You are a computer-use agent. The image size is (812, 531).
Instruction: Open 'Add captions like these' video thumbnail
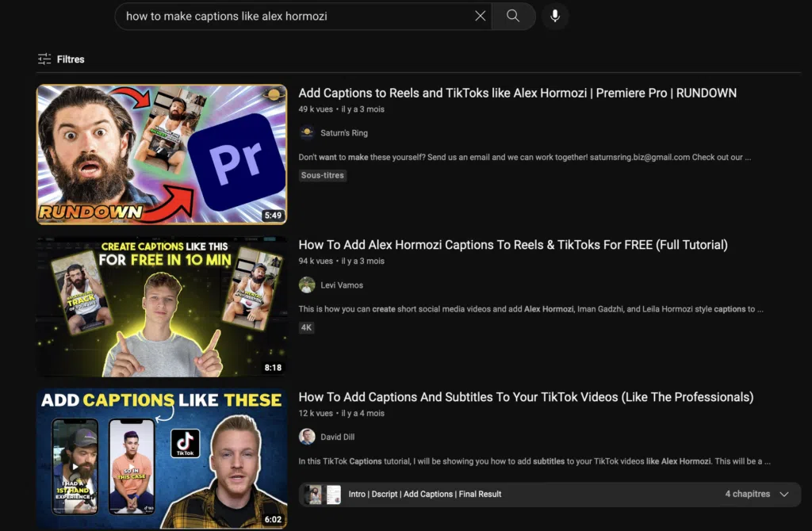point(162,459)
